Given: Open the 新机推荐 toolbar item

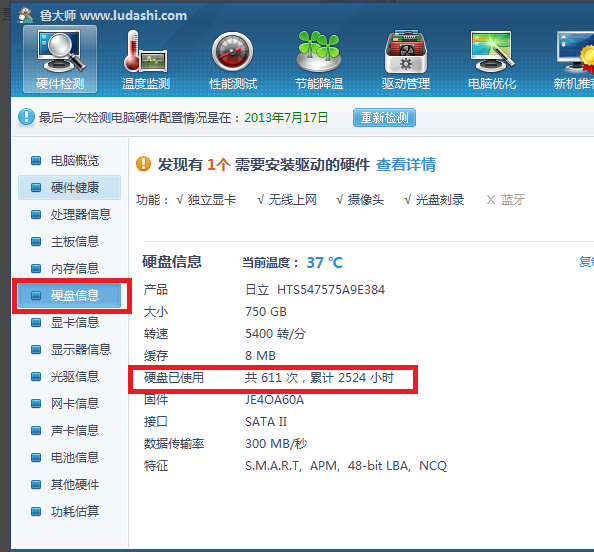Looking at the screenshot, I should click(574, 59).
